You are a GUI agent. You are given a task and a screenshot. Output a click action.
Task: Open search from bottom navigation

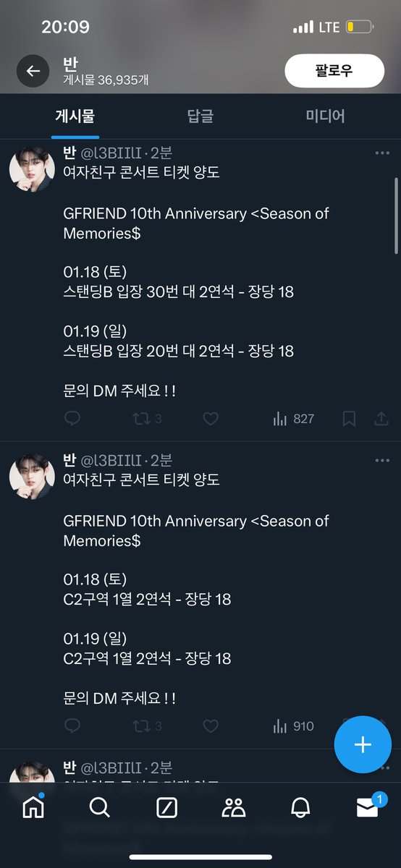point(100,807)
